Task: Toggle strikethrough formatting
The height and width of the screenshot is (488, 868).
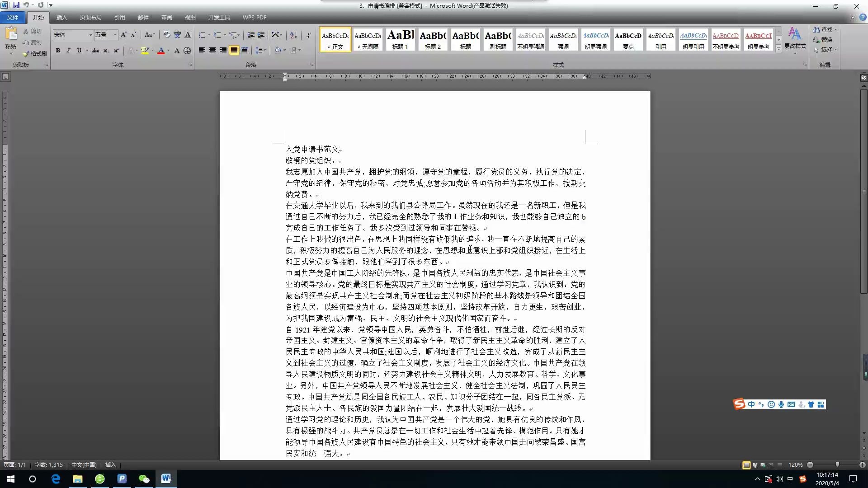Action: 95,51
